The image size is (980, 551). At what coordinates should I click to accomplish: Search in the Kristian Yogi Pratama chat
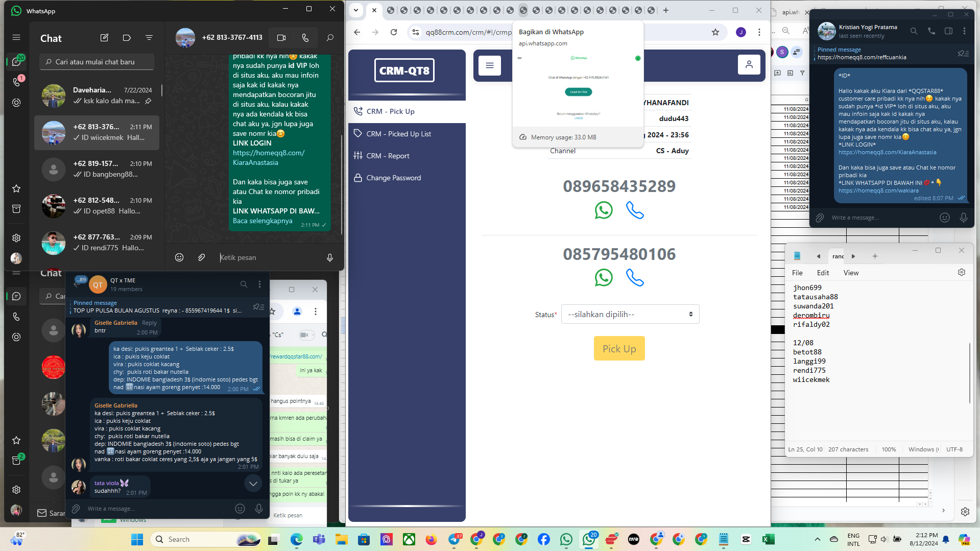(914, 31)
